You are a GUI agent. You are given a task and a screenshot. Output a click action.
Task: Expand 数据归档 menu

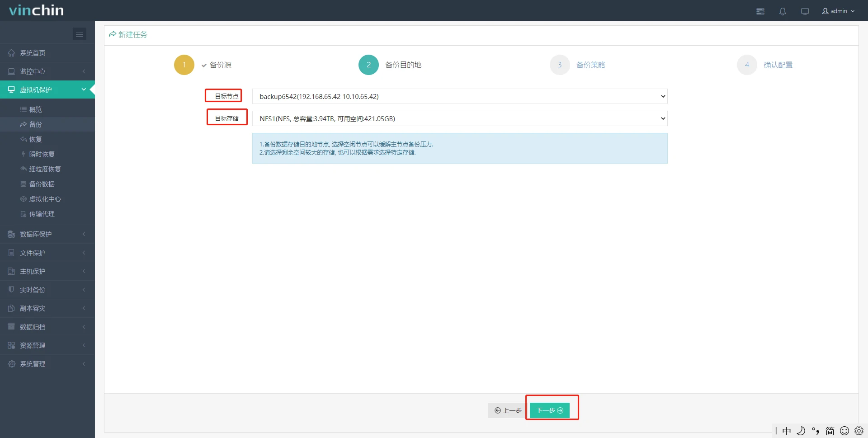(47, 327)
